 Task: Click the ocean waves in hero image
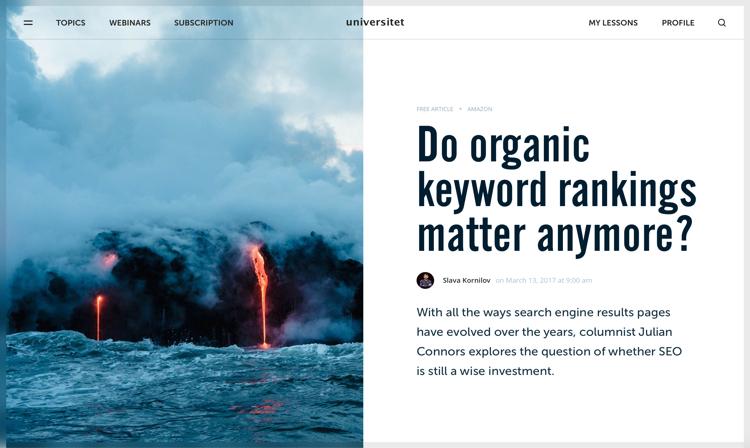tap(184, 390)
